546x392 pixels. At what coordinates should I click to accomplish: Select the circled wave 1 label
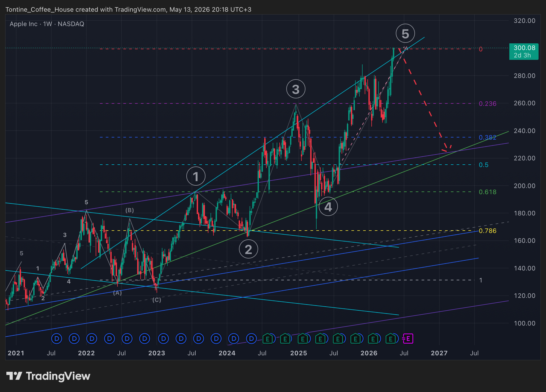(196, 176)
